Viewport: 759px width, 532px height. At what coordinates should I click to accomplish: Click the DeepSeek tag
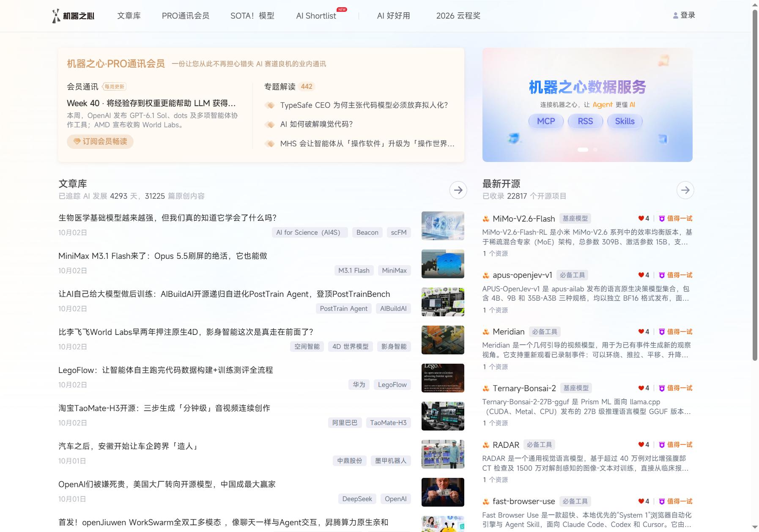(357, 499)
